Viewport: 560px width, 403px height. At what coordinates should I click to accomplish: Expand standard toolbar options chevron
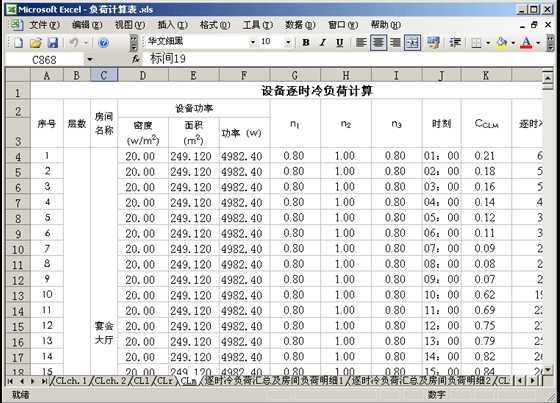tap(133, 43)
